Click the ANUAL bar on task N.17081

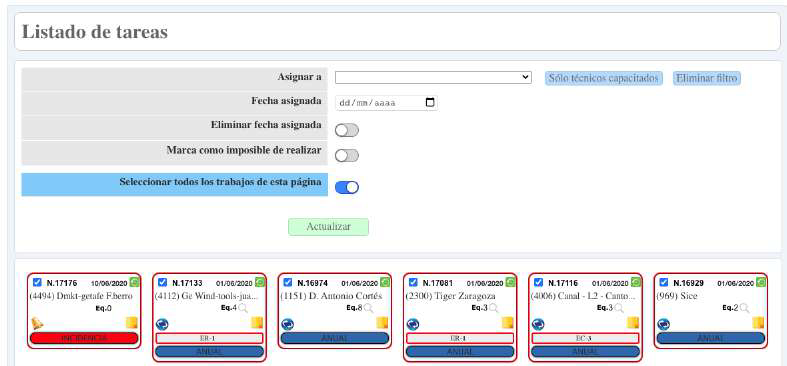click(460, 351)
